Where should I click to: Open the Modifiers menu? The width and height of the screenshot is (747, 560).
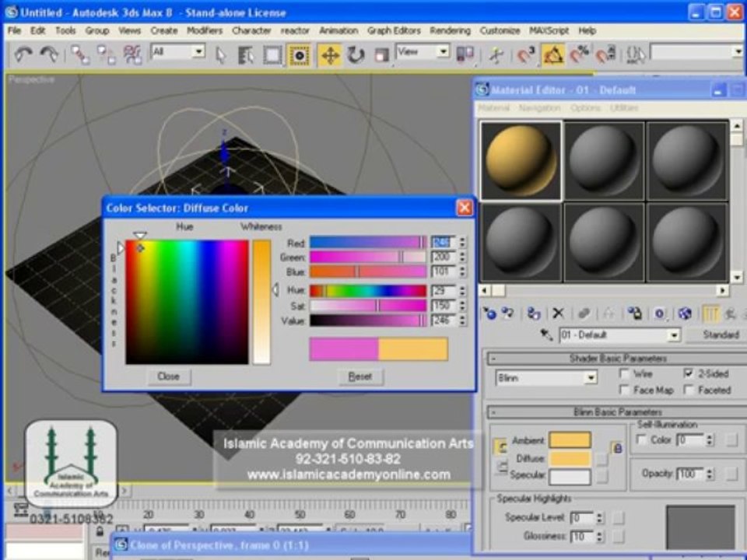(205, 30)
